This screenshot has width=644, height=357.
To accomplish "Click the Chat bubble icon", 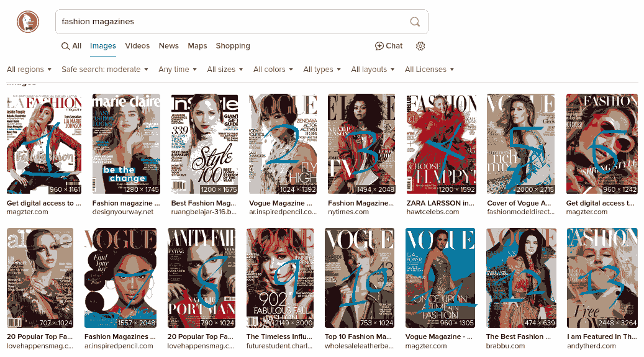I will click(x=379, y=46).
